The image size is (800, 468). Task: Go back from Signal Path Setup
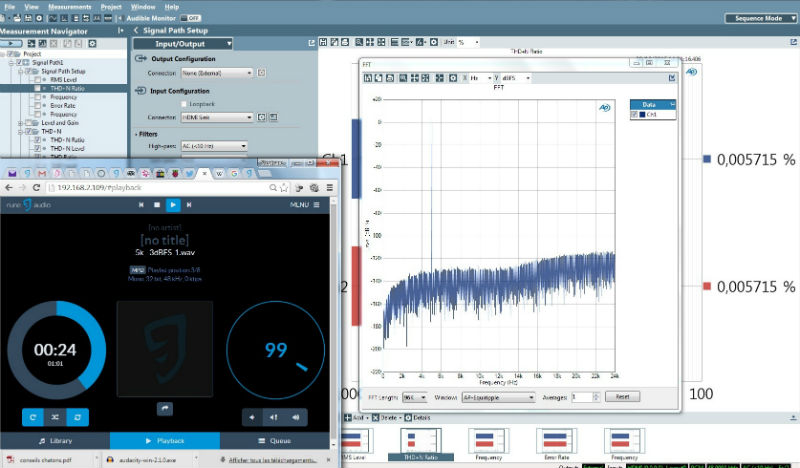click(136, 31)
